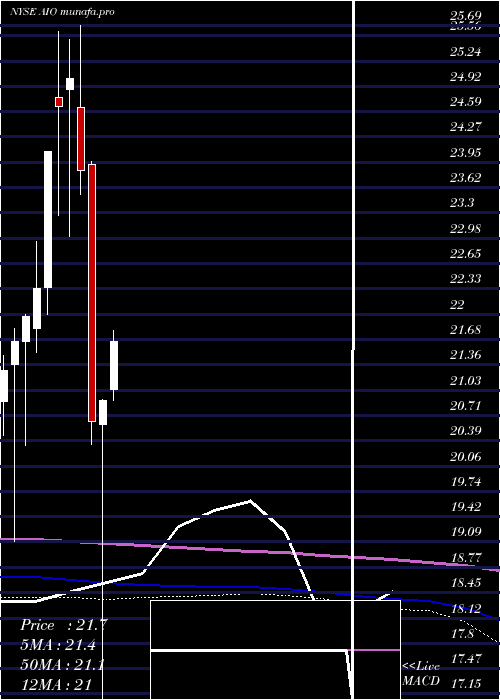The width and height of the screenshot is (500, 700).
Task: Click the last white candle near 21.36
Action: point(114,365)
